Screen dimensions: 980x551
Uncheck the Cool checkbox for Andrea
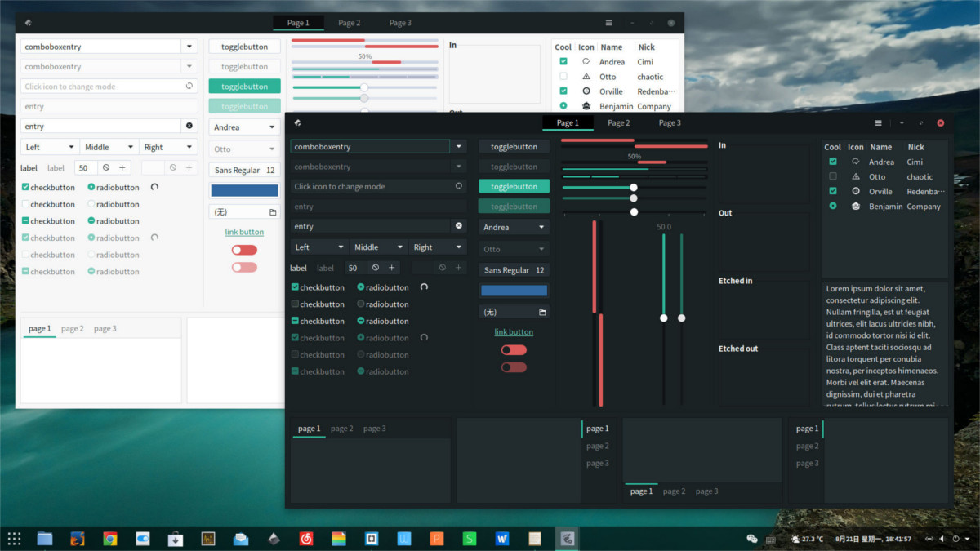coord(832,161)
